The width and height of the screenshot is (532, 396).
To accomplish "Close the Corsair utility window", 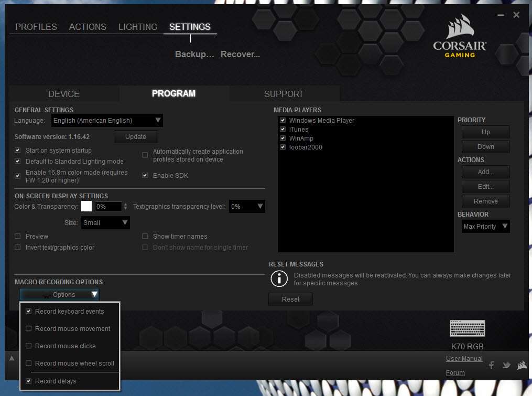I will tap(516, 15).
